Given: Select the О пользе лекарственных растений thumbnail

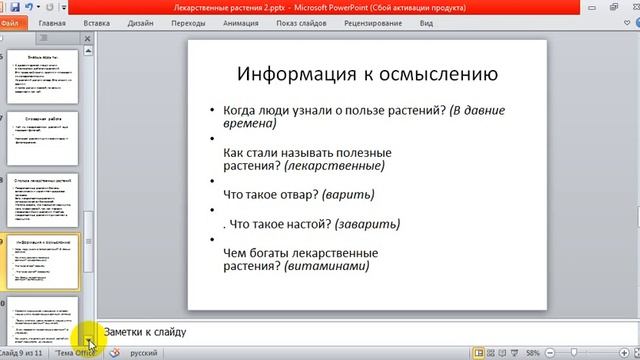Looking at the screenshot, I should point(42,200).
